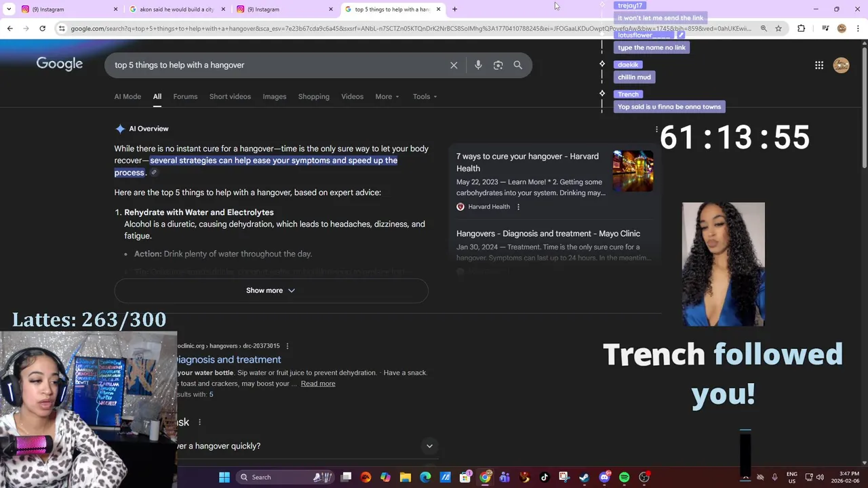The width and height of the screenshot is (868, 488).
Task: Open browser extensions puzzle icon
Action: pos(802,28)
